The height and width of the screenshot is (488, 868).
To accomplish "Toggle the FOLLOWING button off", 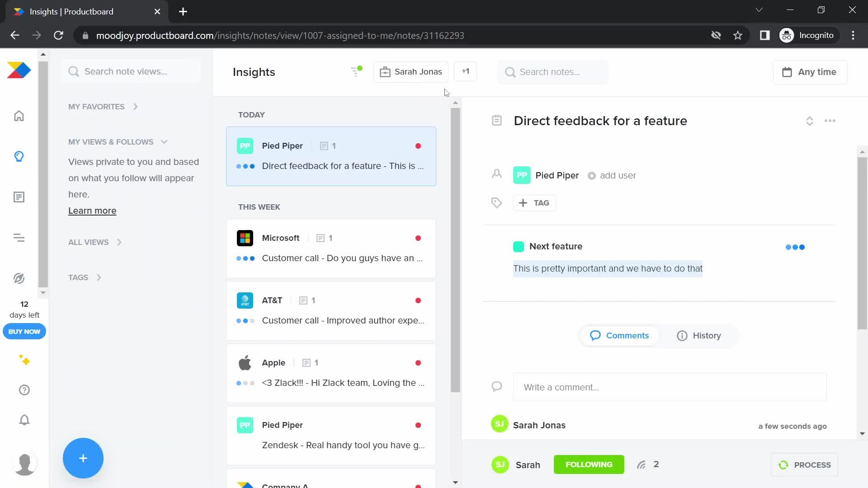I will [589, 465].
